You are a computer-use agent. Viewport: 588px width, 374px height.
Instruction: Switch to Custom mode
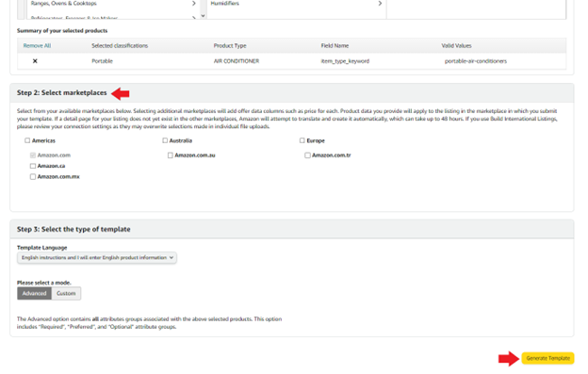click(x=66, y=293)
